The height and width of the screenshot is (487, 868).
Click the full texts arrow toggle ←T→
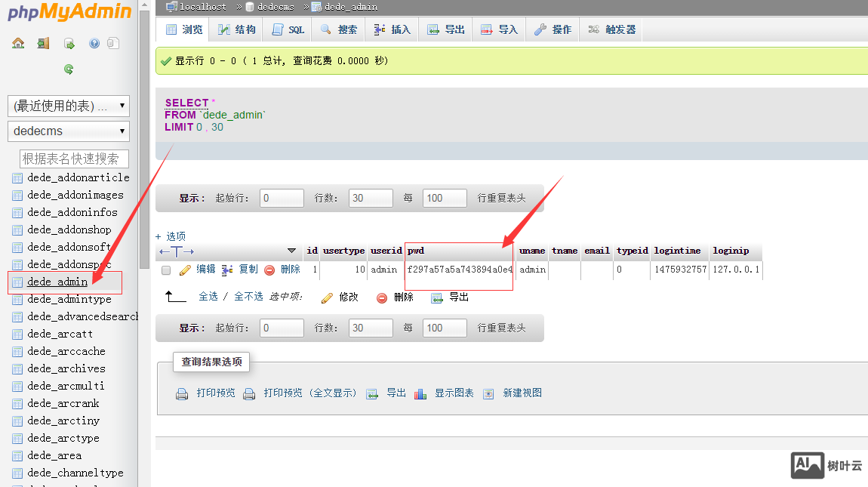(x=177, y=251)
